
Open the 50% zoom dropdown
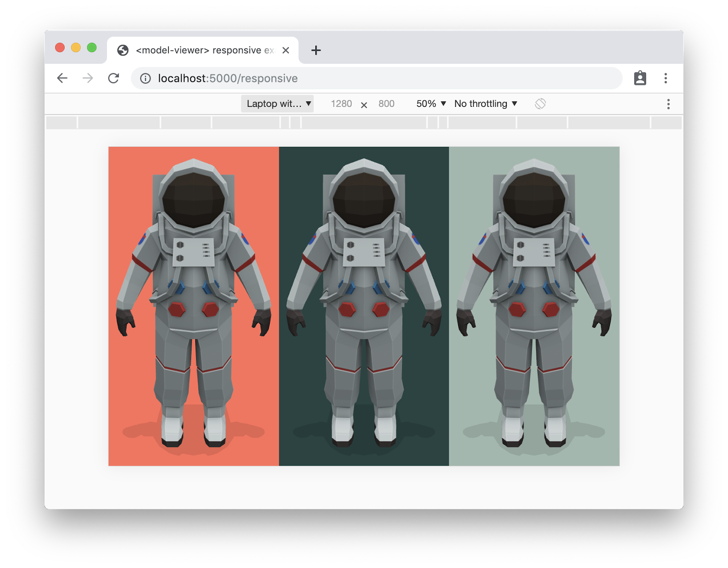pos(431,104)
